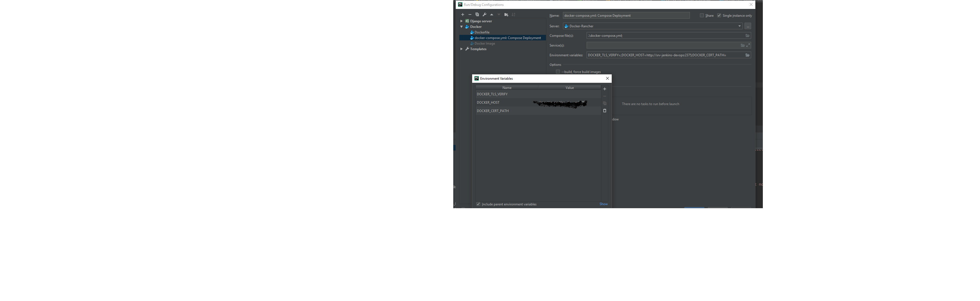Open templates editing with wrench toolbar icon
The height and width of the screenshot is (301, 980).
[x=484, y=14]
